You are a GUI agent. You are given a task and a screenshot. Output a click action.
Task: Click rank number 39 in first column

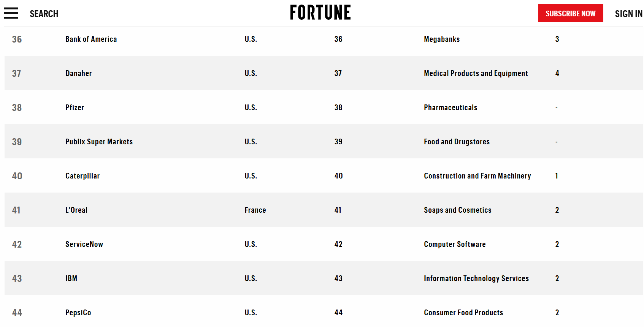point(17,142)
